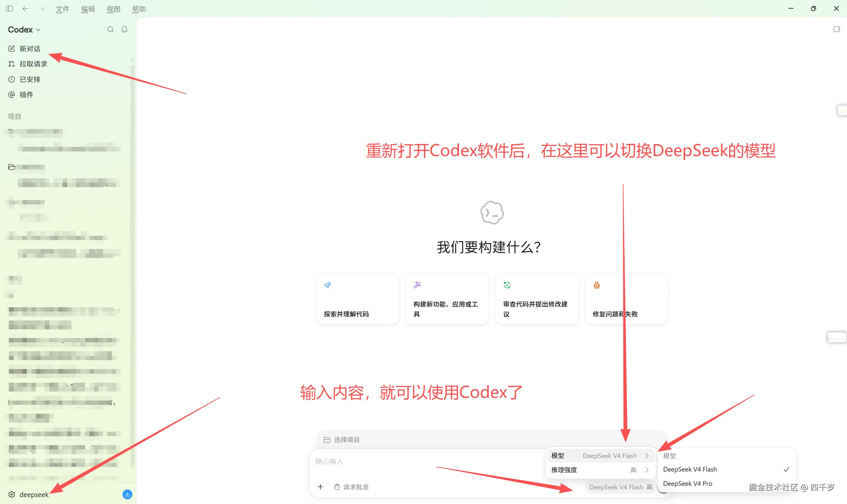Click the blue download update icon
Screen dimensions: 847x504
[x=127, y=494]
